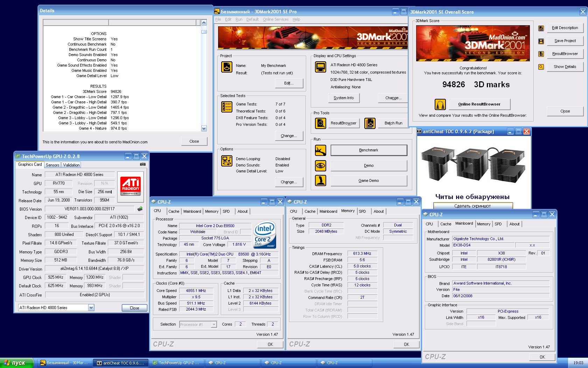Screen dimensions: 588x368
Task: Click the Details list scroll up arrow
Action: tap(204, 23)
